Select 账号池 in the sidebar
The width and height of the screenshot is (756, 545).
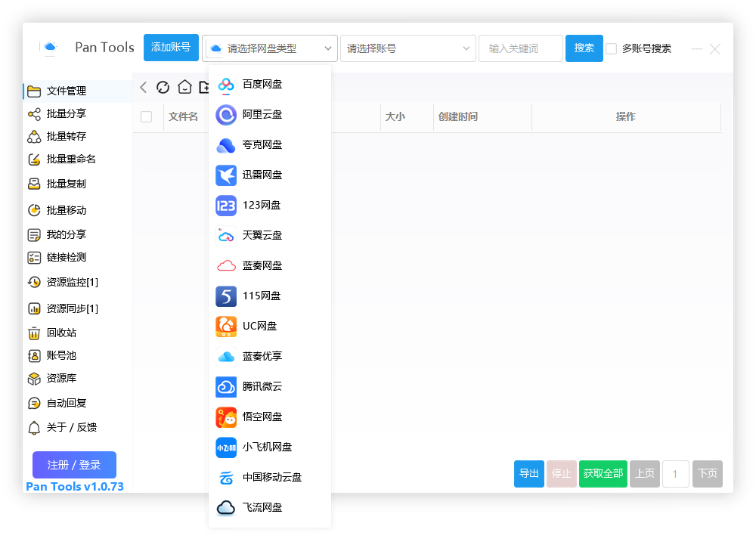(56, 355)
